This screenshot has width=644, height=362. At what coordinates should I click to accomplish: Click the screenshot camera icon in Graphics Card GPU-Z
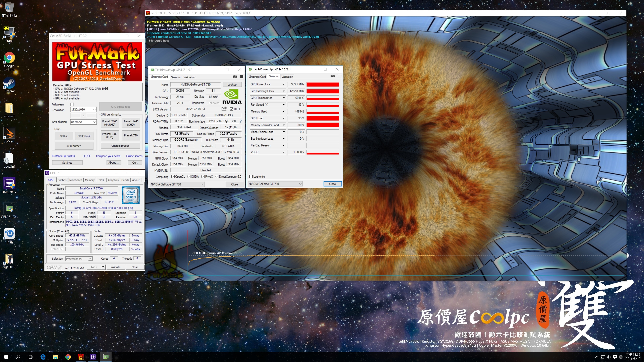pos(234,77)
